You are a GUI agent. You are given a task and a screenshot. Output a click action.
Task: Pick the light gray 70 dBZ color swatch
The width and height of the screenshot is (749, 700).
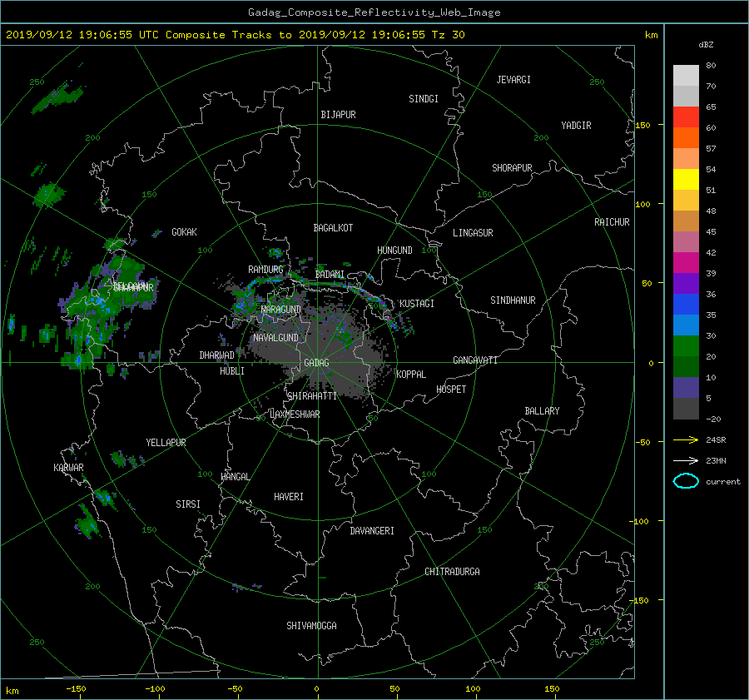point(686,76)
